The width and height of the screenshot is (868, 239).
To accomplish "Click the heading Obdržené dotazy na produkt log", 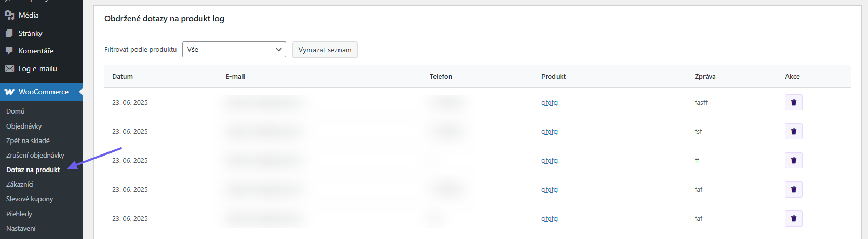I will pyautogui.click(x=164, y=18).
